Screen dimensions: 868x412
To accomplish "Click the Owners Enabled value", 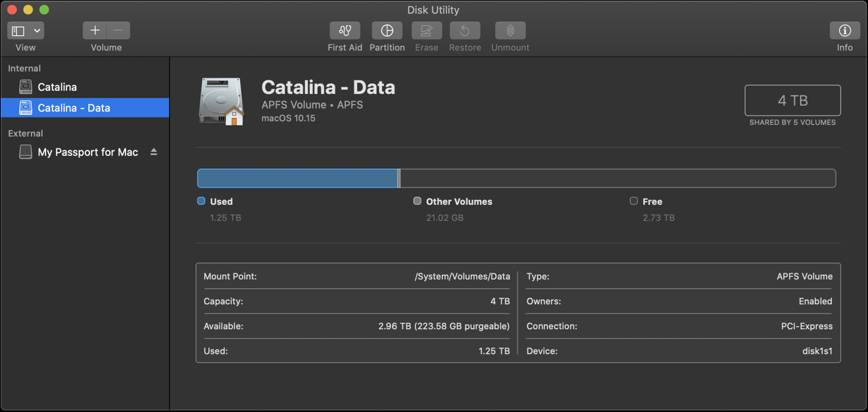I will (815, 302).
